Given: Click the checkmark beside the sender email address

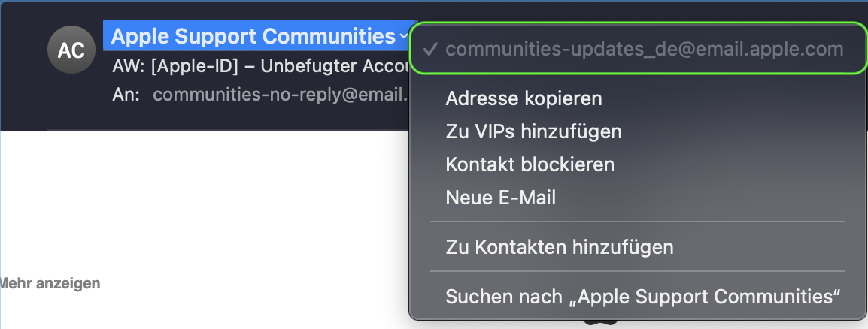Looking at the screenshot, I should point(430,50).
